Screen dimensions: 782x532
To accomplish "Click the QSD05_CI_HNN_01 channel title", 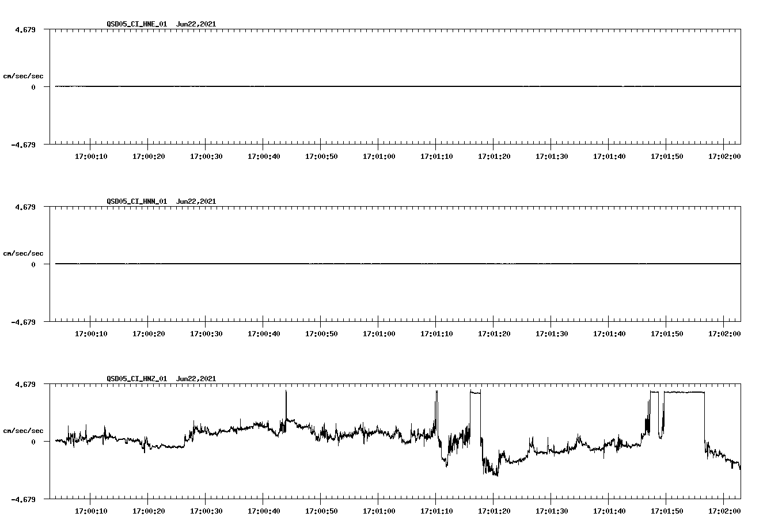I will coord(136,202).
